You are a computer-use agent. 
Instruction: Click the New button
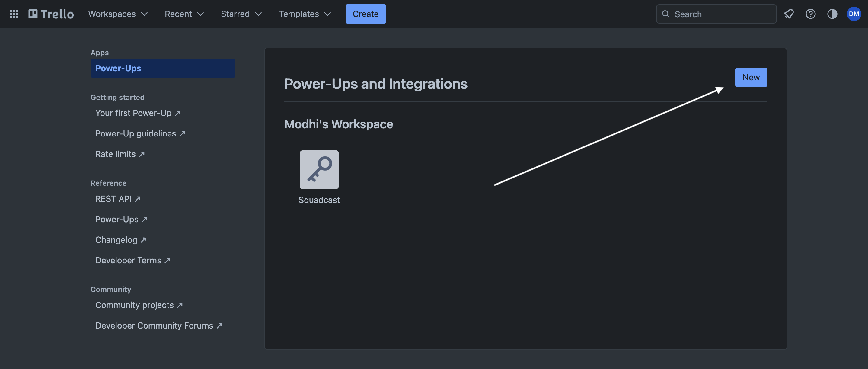[750, 77]
